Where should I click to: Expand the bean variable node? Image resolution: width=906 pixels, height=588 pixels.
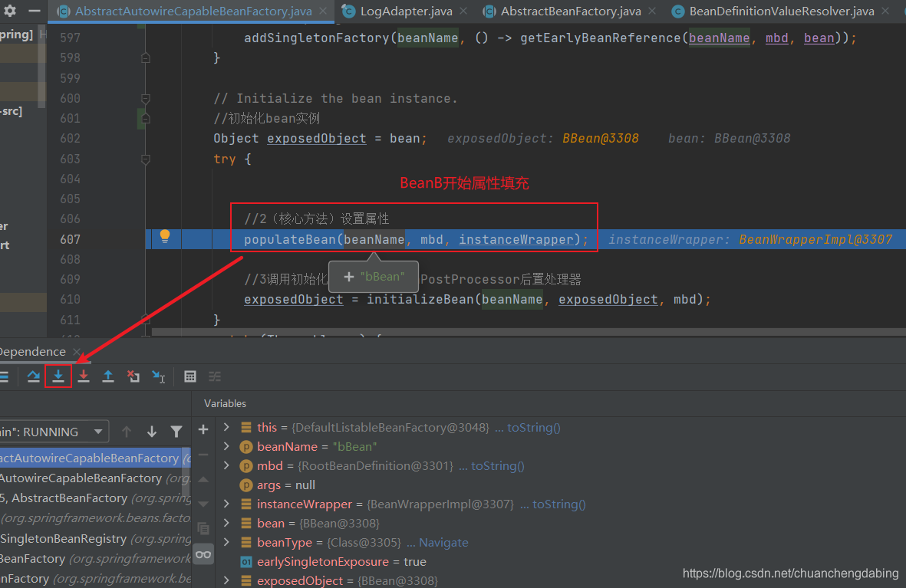(226, 524)
